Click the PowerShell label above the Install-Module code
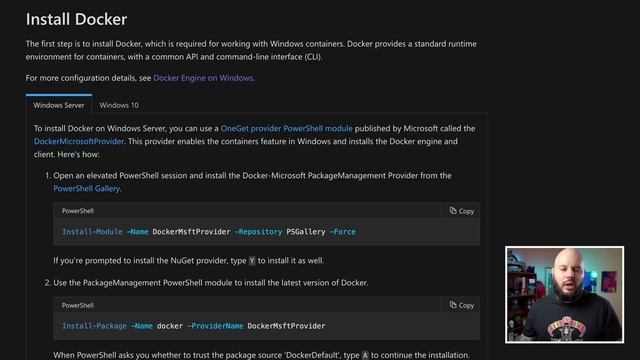Image resolution: width=640 pixels, height=360 pixels. pos(78,211)
